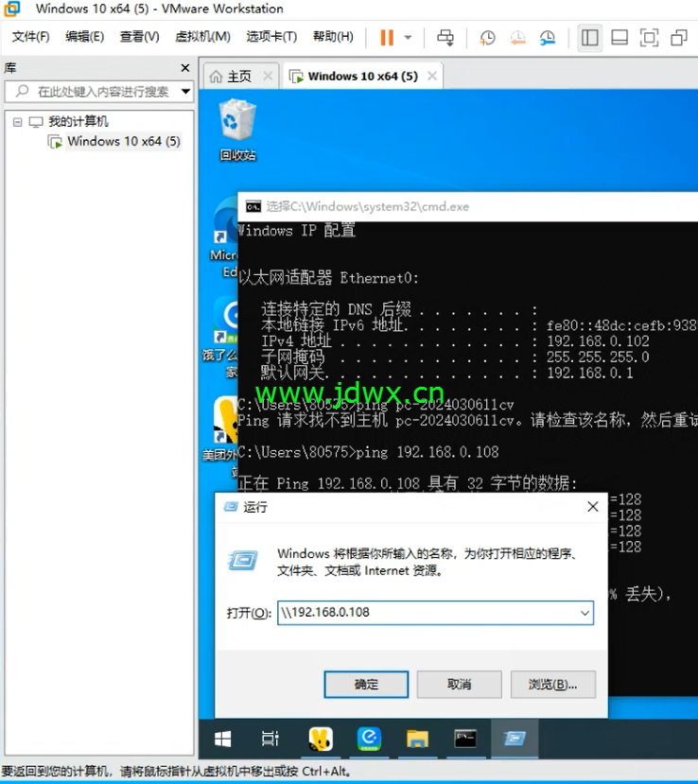Expand the 打开 combo box history
The width and height of the screenshot is (698, 784).
click(x=585, y=613)
